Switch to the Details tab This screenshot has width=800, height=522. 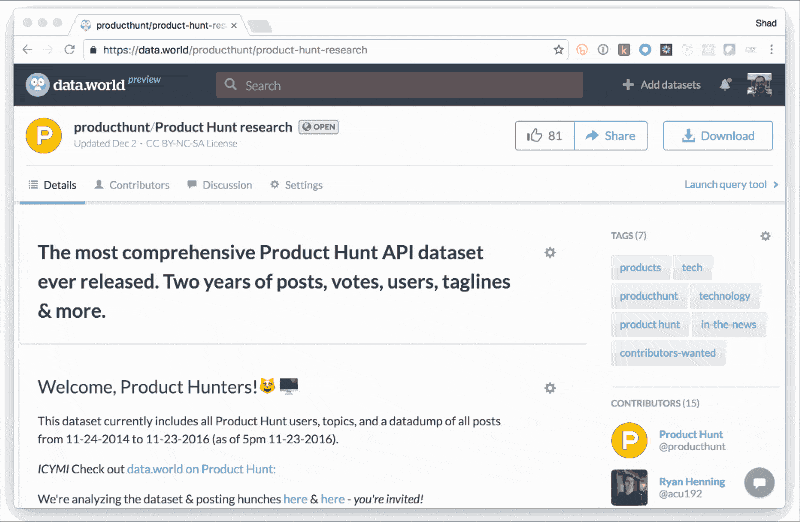[53, 185]
